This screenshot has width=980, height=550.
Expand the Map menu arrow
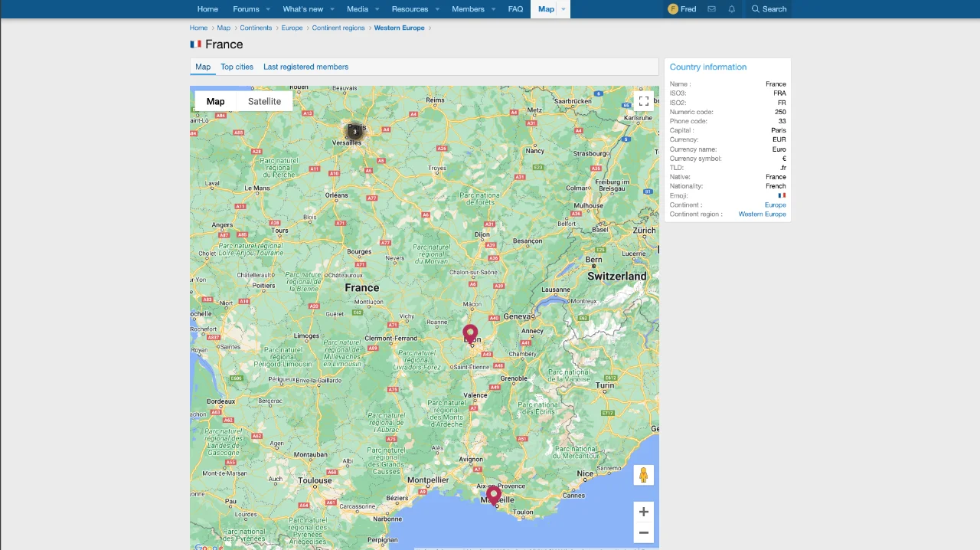point(563,9)
